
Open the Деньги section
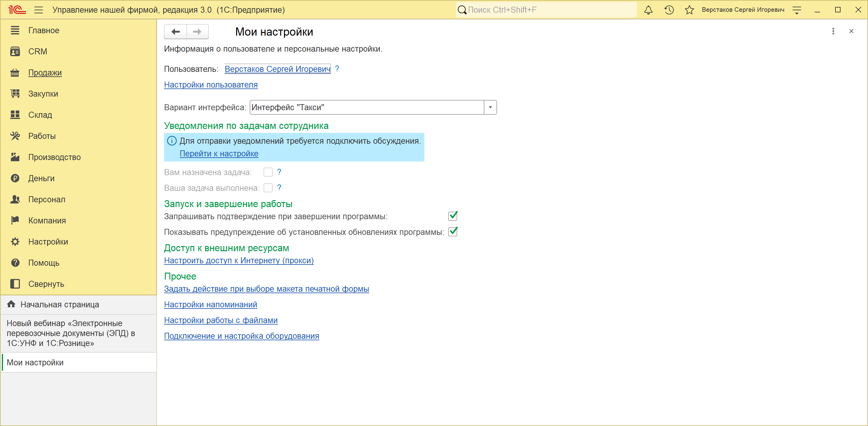[41, 178]
